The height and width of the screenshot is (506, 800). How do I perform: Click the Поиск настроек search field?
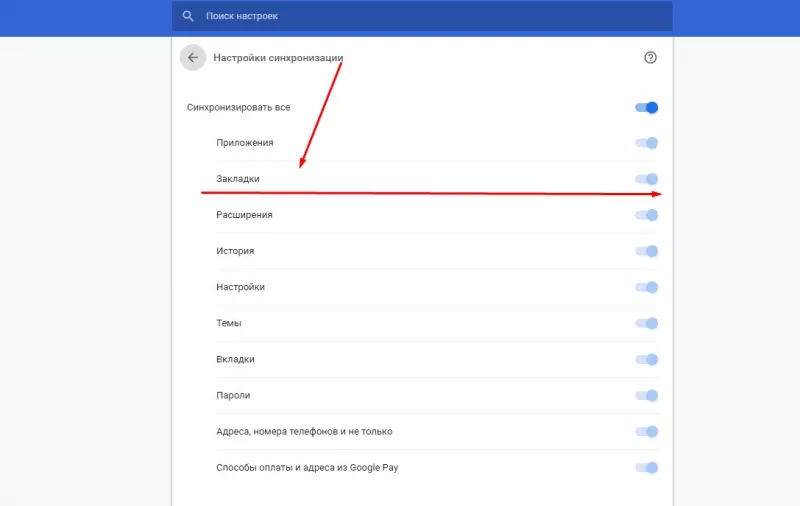pos(400,17)
